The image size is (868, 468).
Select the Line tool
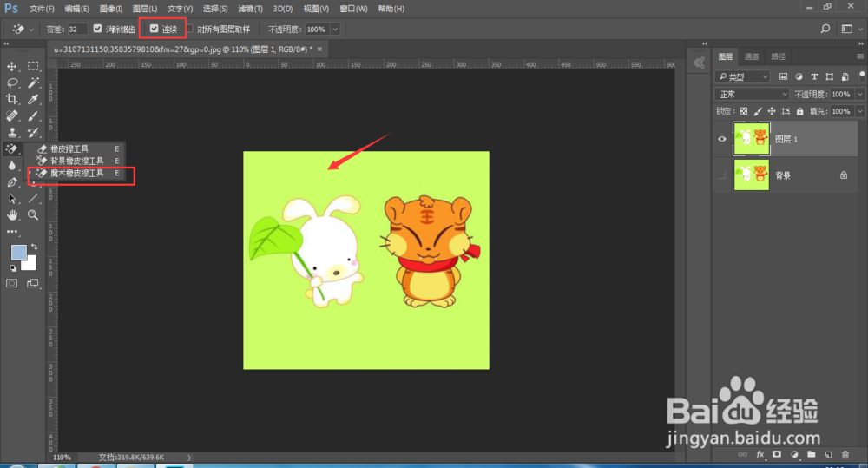pyautogui.click(x=33, y=199)
